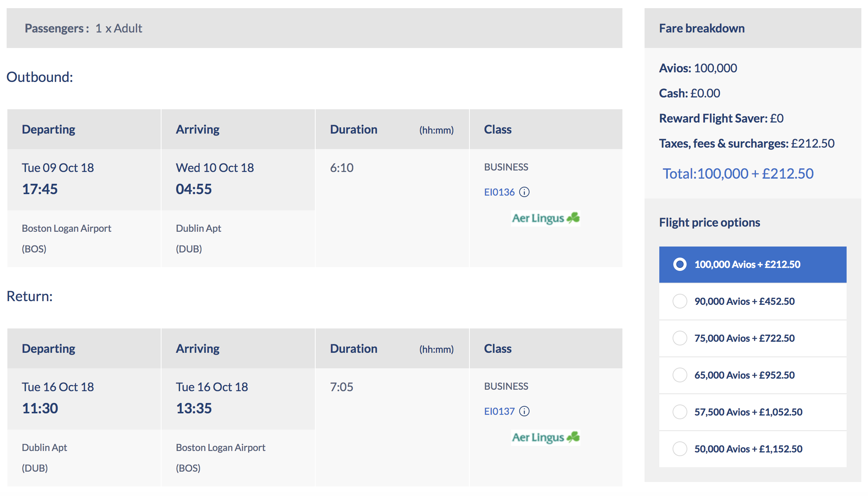The height and width of the screenshot is (496, 868).
Task: Choose 75,000 Avios + £722.50 option
Action: (753, 338)
